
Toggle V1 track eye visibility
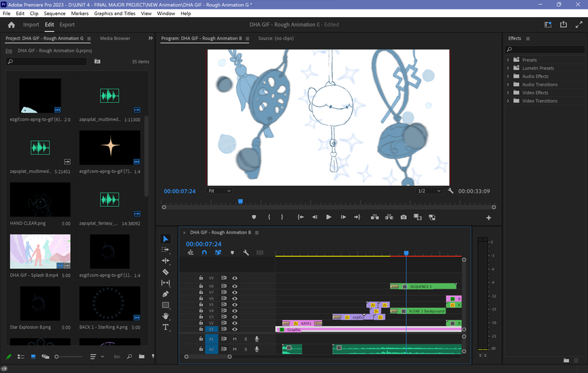pos(235,329)
